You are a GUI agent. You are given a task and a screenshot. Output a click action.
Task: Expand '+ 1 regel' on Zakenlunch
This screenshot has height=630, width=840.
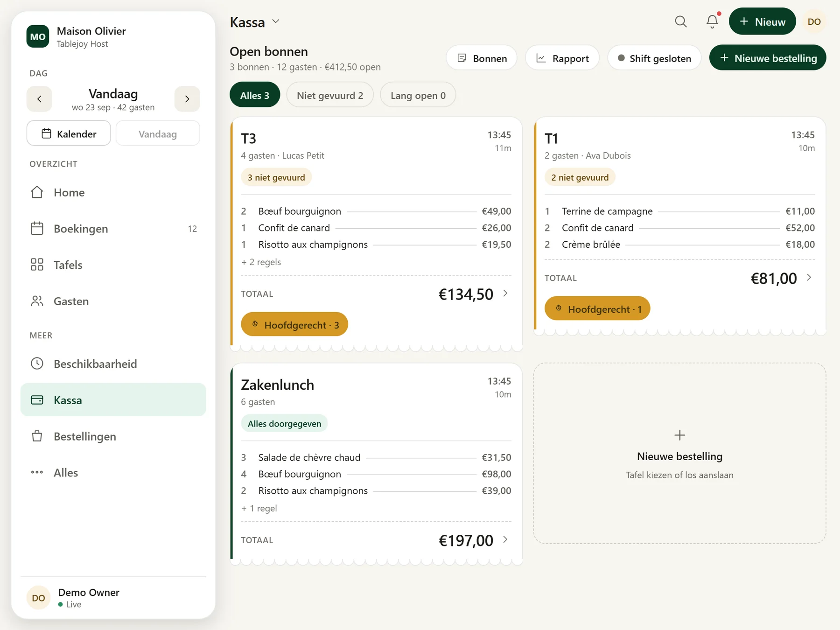click(x=259, y=509)
